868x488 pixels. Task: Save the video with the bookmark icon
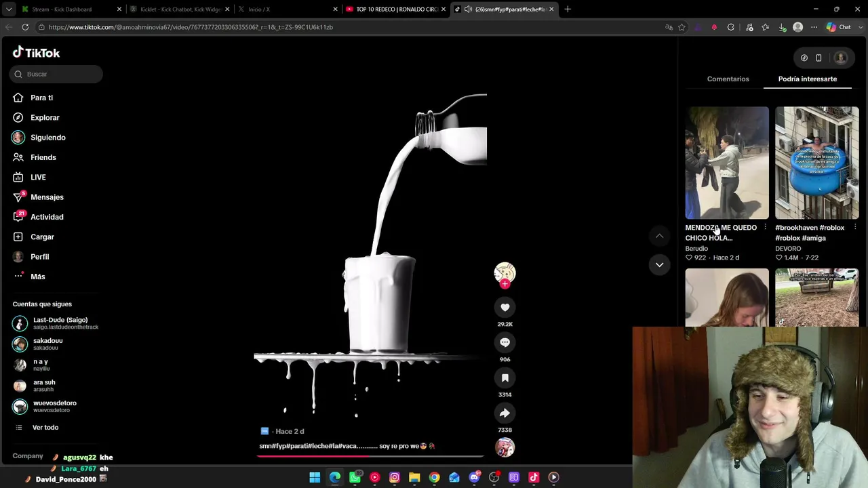pos(505,378)
